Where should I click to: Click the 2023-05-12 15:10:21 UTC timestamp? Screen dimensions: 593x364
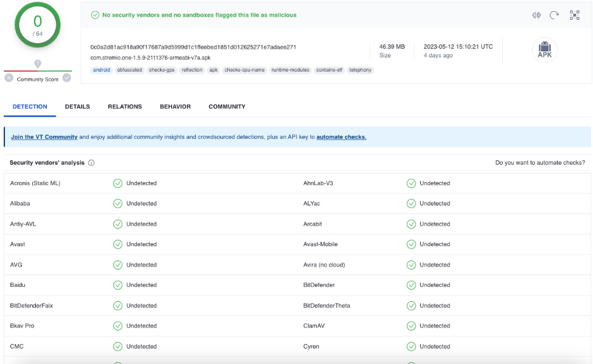[458, 47]
